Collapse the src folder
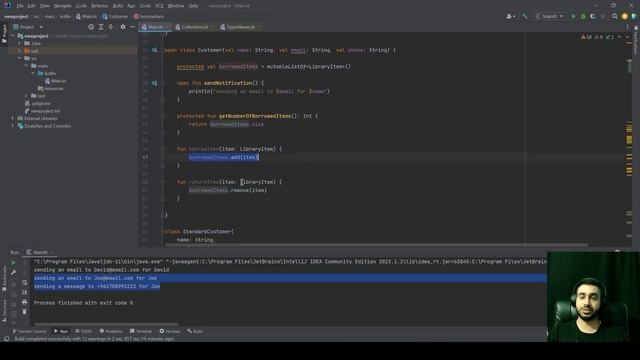This screenshot has width=640, height=360. click(x=19, y=58)
